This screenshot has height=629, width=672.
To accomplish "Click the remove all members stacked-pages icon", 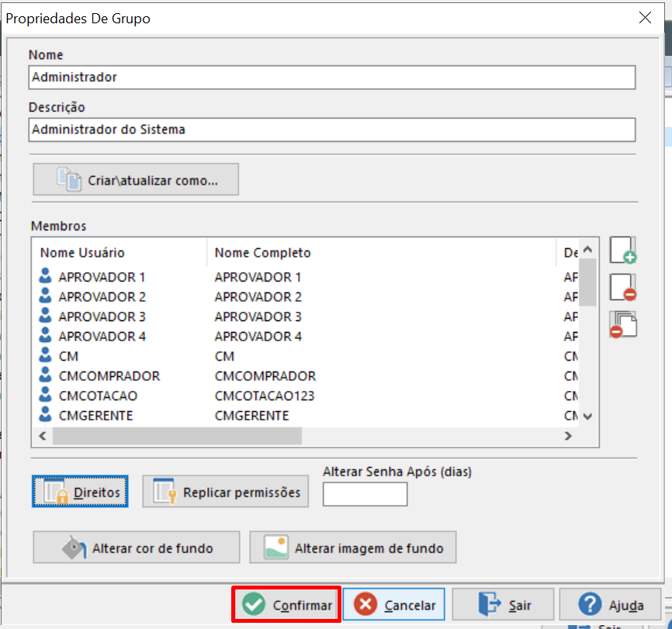I will click(623, 325).
